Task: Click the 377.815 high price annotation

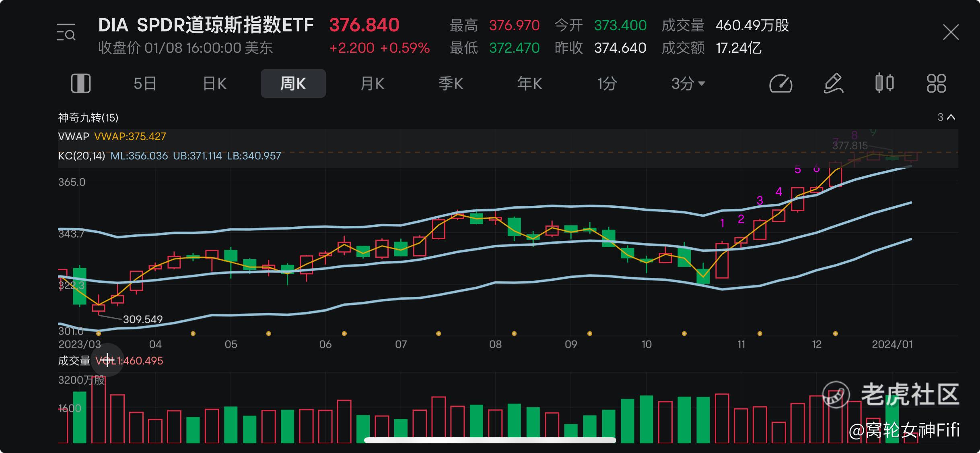Action: pyautogui.click(x=850, y=145)
